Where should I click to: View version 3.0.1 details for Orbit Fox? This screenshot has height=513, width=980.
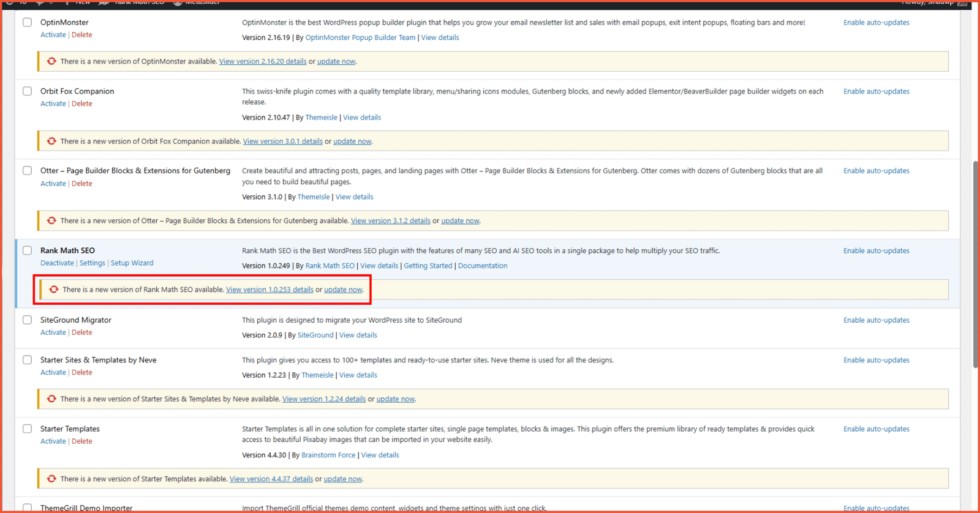click(283, 141)
